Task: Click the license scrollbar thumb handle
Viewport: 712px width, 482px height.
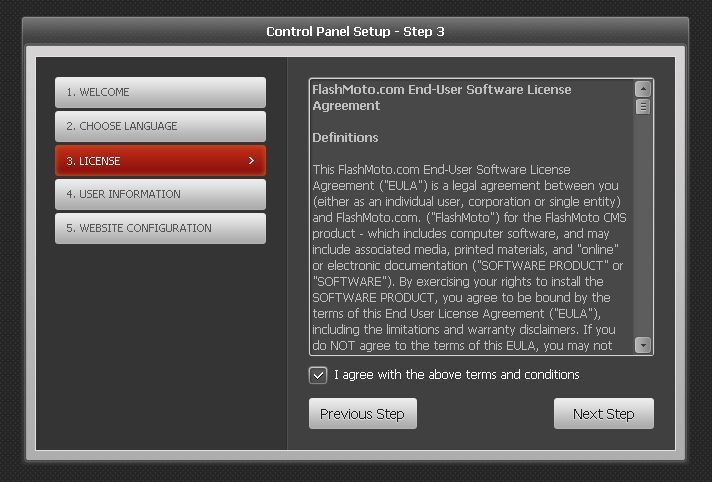Action: pos(643,107)
